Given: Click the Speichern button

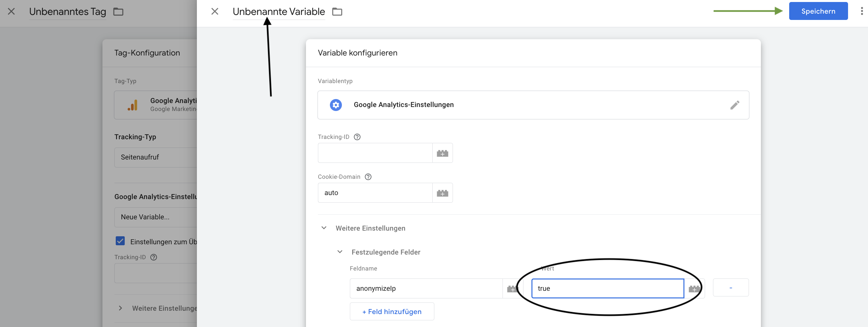Looking at the screenshot, I should [818, 11].
